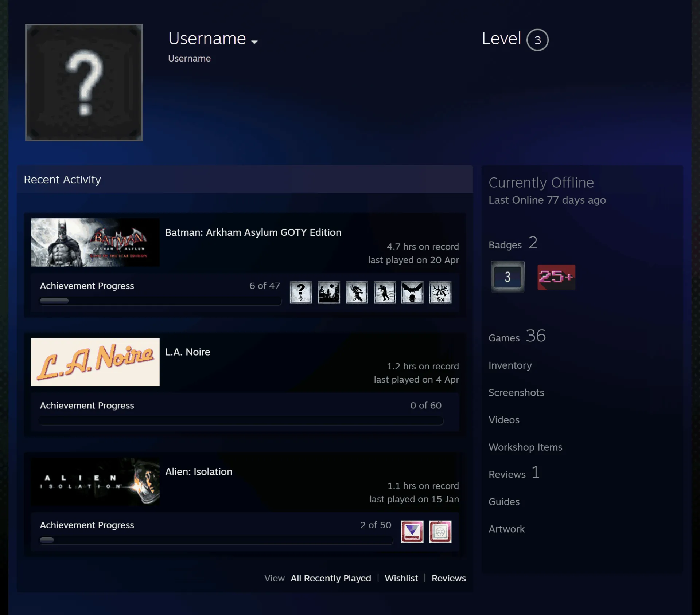Select the third Batman achievement icon
700x615 pixels.
pos(357,292)
